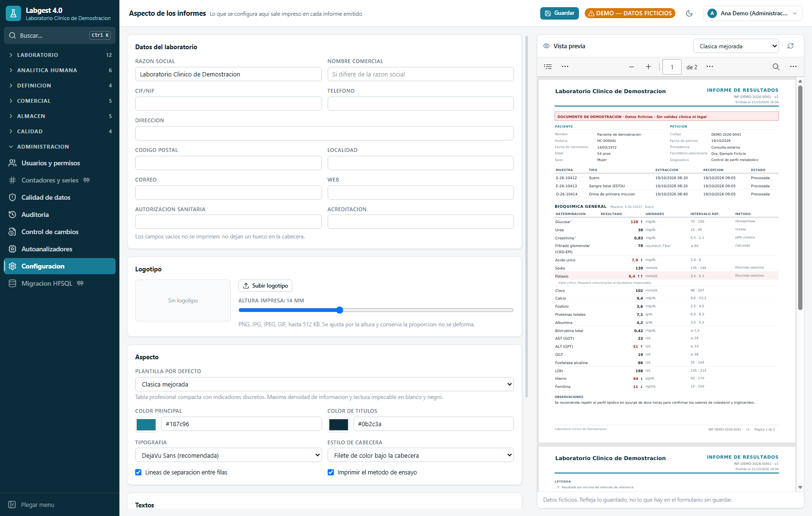Open Auditoria section

(x=60, y=215)
